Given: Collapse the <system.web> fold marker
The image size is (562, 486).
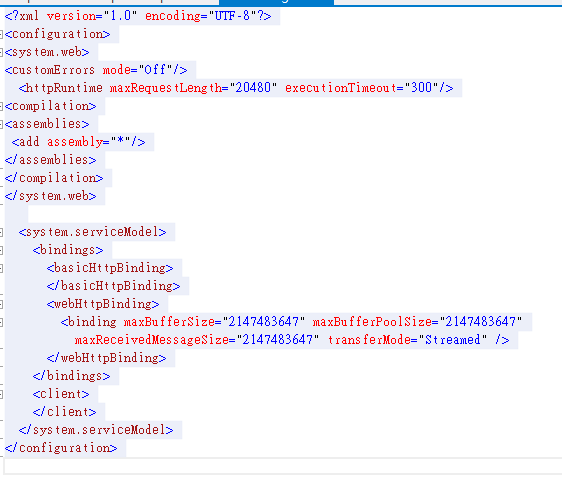Looking at the screenshot, I should [x=1, y=52].
